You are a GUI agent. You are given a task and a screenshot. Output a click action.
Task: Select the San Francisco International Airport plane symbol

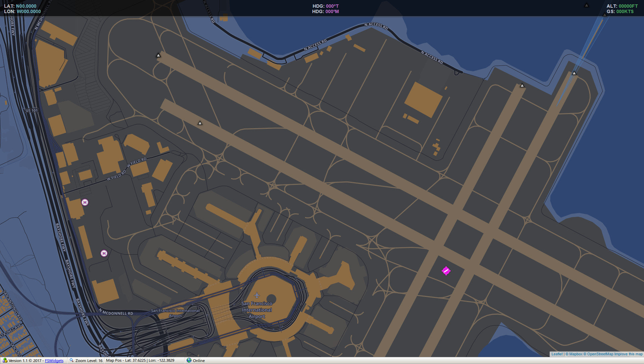coord(257,296)
